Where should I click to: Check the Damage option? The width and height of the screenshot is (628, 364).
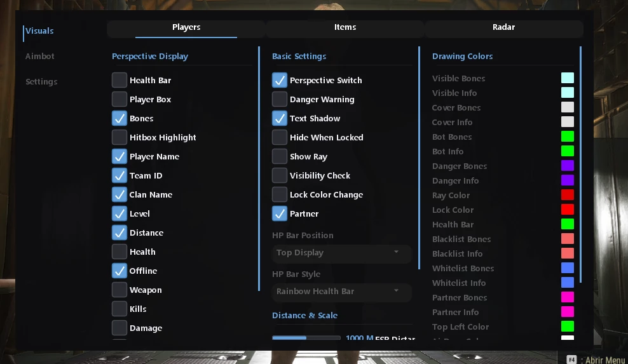(x=119, y=328)
